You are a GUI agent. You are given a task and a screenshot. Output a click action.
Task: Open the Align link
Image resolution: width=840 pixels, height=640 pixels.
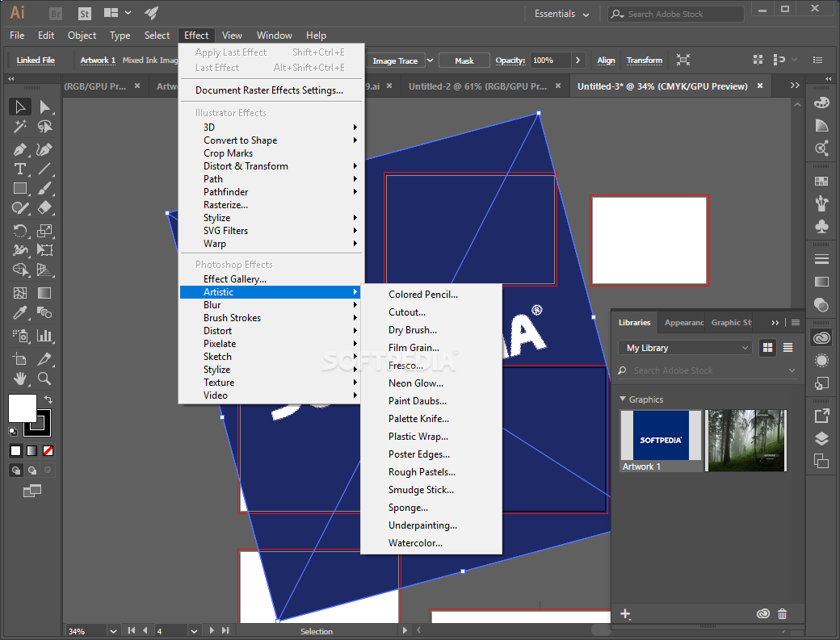coord(606,61)
